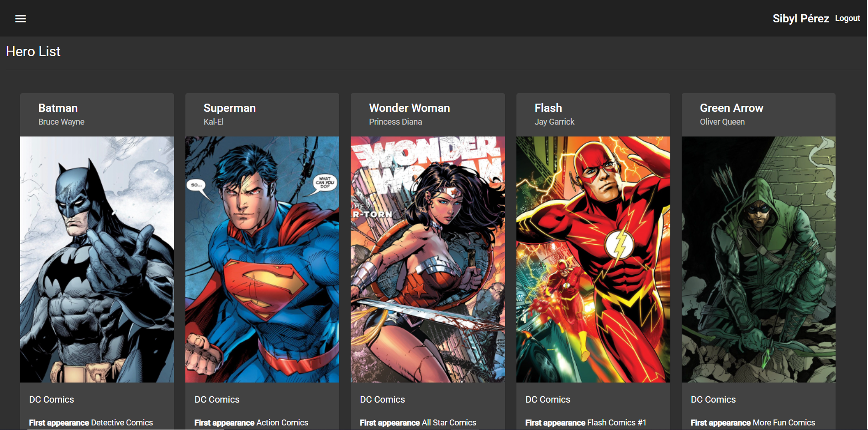Click DC Comics under Flash card
868x430 pixels.
point(548,399)
